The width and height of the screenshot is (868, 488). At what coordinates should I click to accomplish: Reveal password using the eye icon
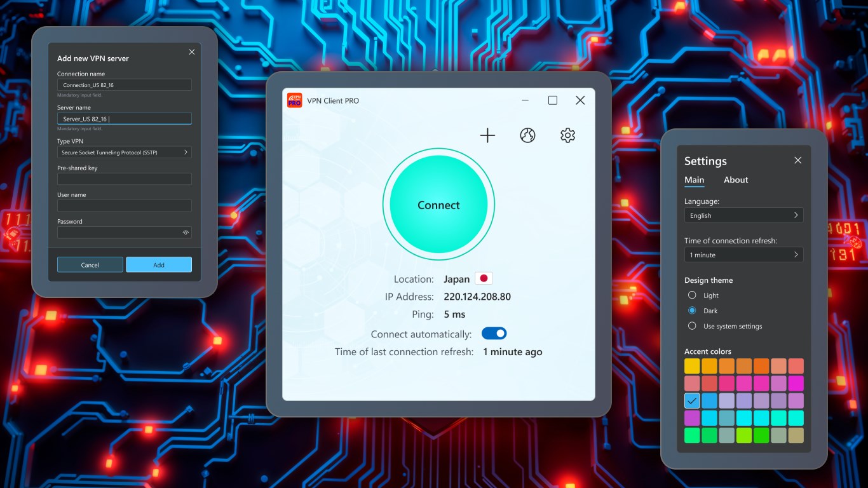tap(185, 233)
